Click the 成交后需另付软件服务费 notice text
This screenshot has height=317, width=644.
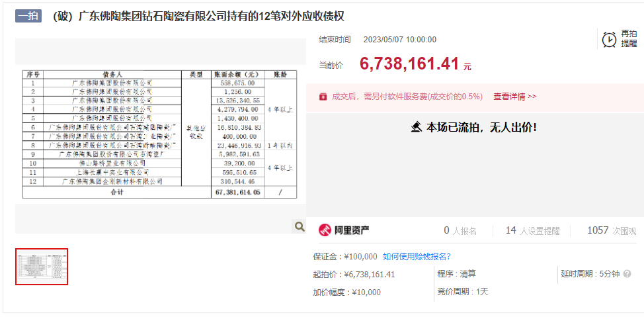[x=407, y=97]
